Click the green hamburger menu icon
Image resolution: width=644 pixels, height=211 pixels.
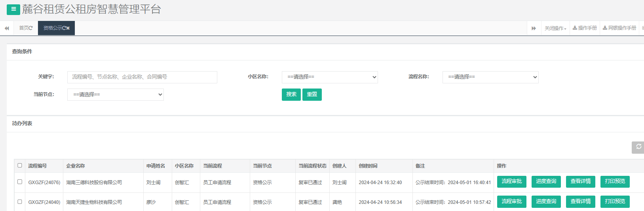tap(13, 9)
